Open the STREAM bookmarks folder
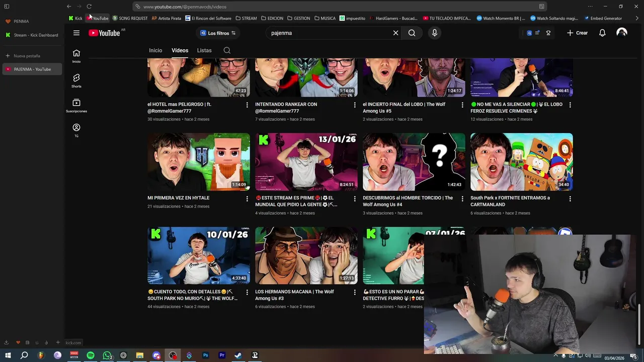This screenshot has width=644, height=362. point(246,18)
